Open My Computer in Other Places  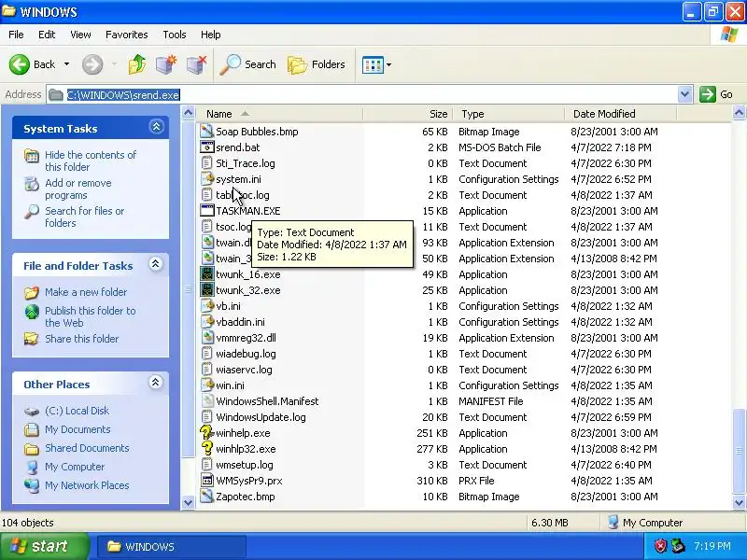click(x=75, y=467)
